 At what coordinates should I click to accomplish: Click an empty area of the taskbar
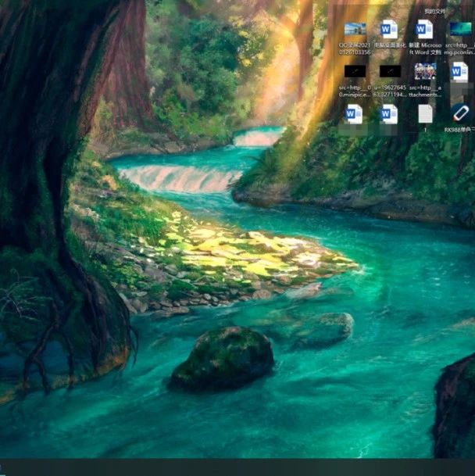click(x=234, y=467)
